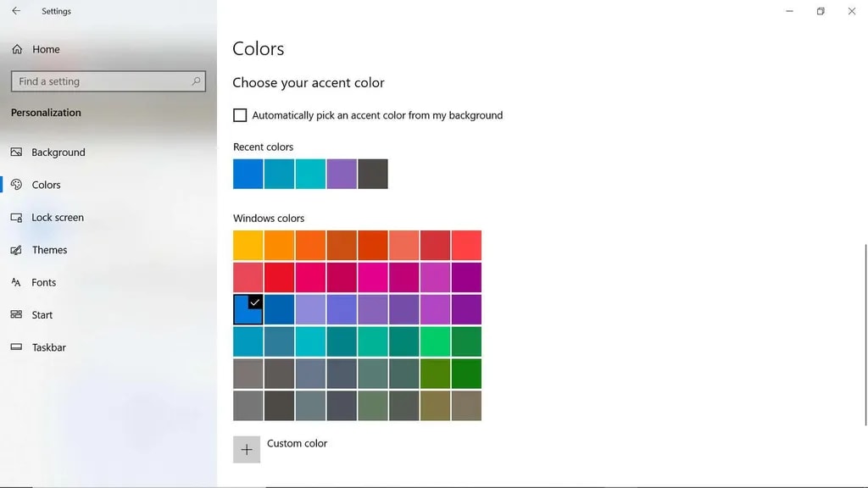868x488 pixels.
Task: Click the Lock screen monitor icon
Action: pyautogui.click(x=16, y=218)
